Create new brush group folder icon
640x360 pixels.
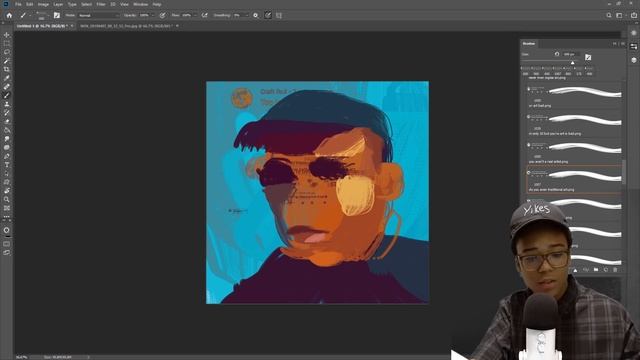(596, 270)
